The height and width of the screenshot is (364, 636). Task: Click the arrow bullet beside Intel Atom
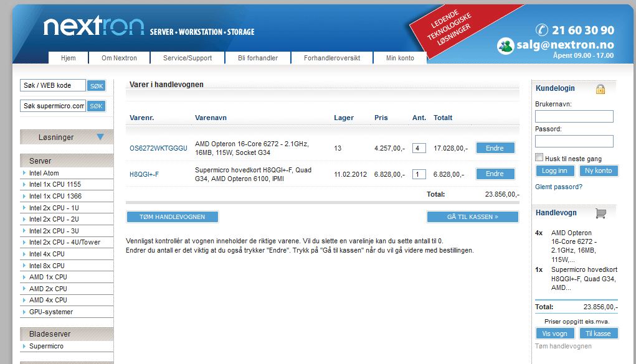pyautogui.click(x=24, y=173)
